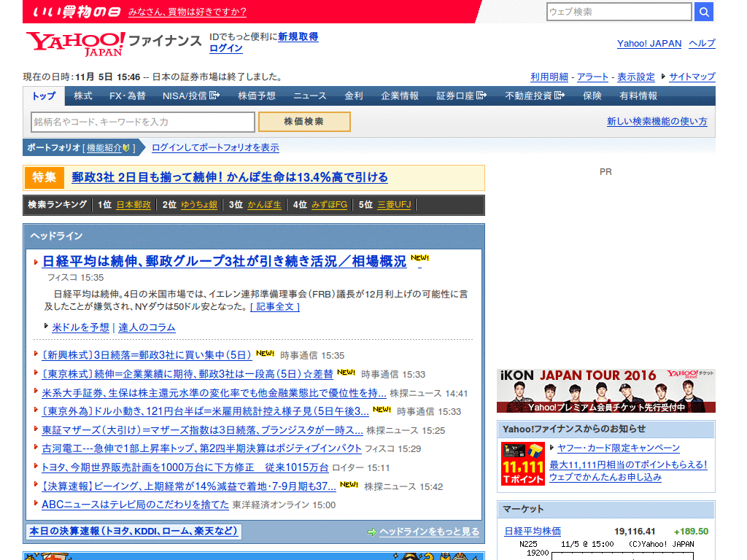Click the 新規取得 link

coord(298,36)
